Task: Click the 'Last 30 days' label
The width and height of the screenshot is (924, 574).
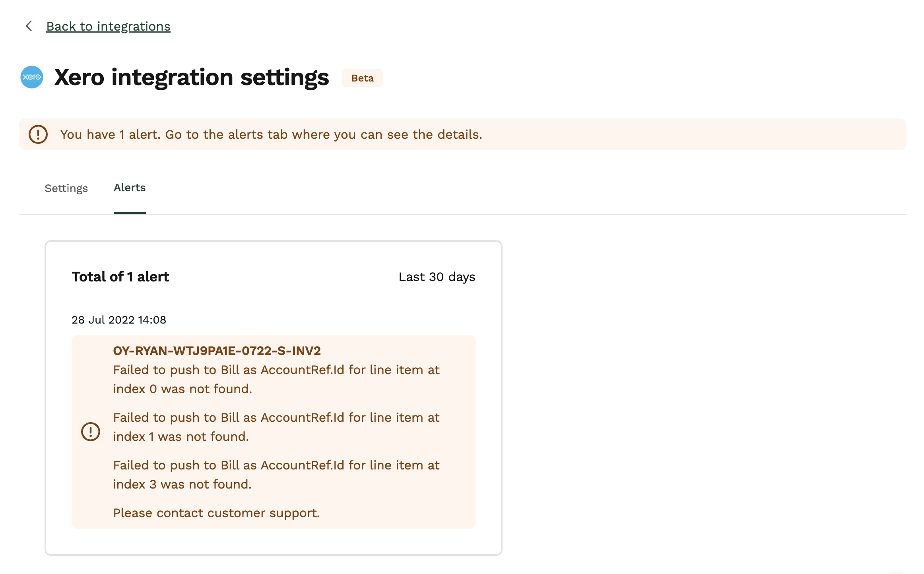Action: click(437, 277)
